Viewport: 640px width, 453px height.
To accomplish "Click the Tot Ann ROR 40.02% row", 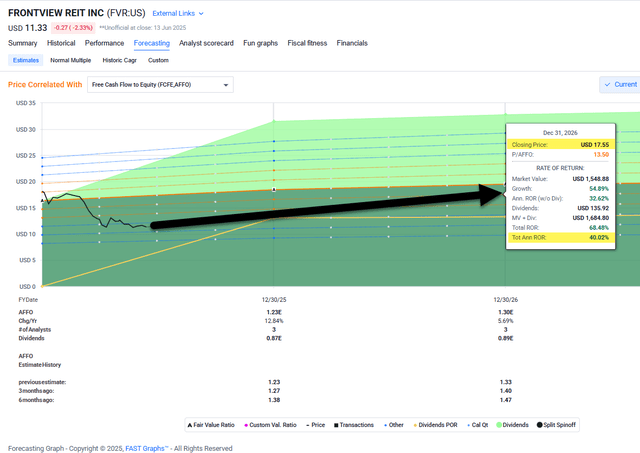I will coord(560,237).
